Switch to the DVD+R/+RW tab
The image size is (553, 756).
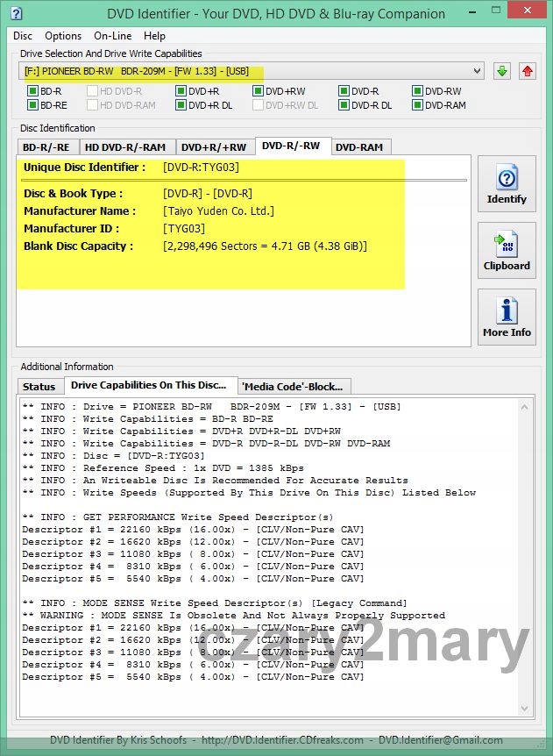point(215,147)
